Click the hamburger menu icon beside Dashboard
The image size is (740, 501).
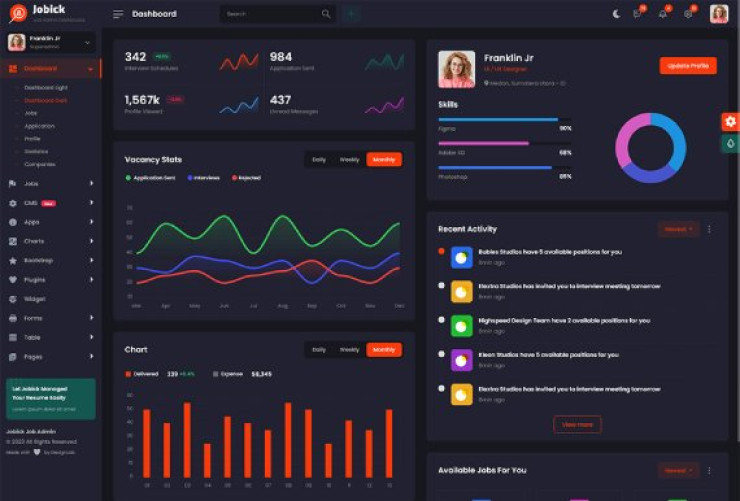click(x=118, y=14)
